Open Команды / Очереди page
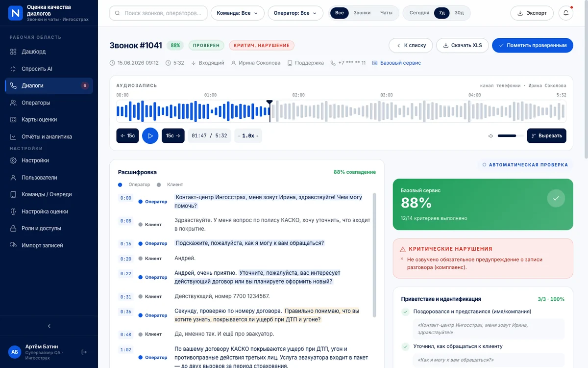This screenshot has width=588, height=368. pos(49,194)
